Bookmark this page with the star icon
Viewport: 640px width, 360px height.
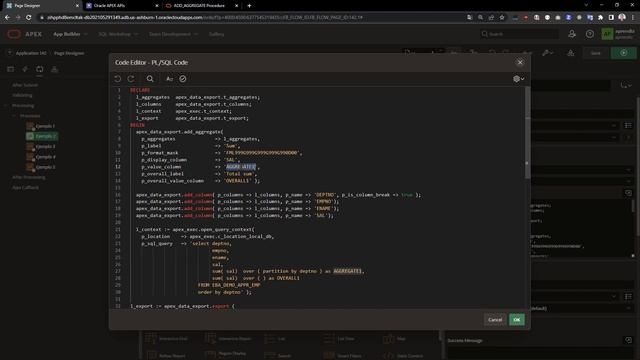tap(502, 18)
